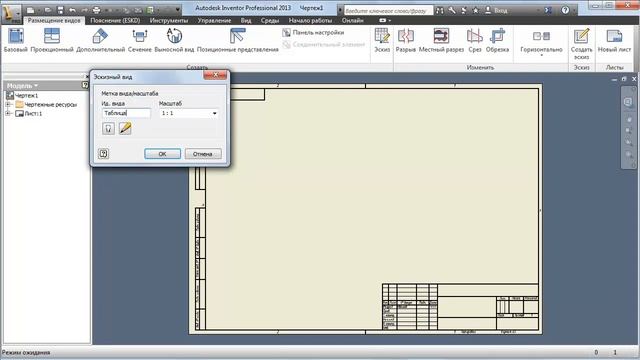Open the Горизонтально dropdown arrow
640x360 pixels.
(x=541, y=56)
